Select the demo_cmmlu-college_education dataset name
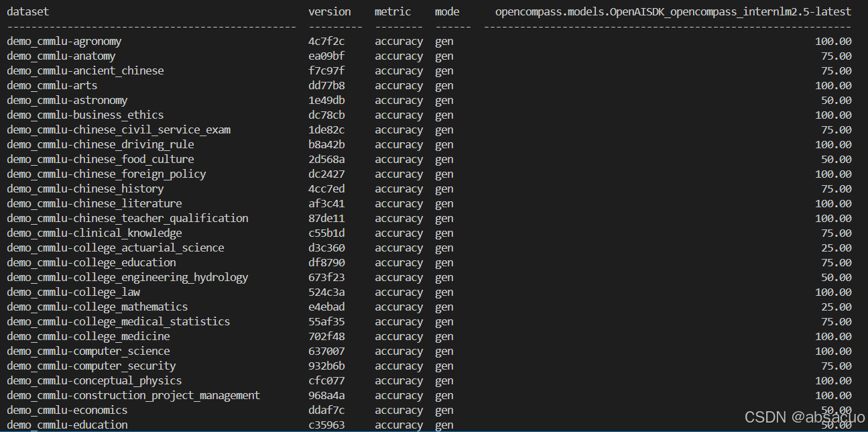Image resolution: width=868 pixels, height=432 pixels. [x=91, y=262]
